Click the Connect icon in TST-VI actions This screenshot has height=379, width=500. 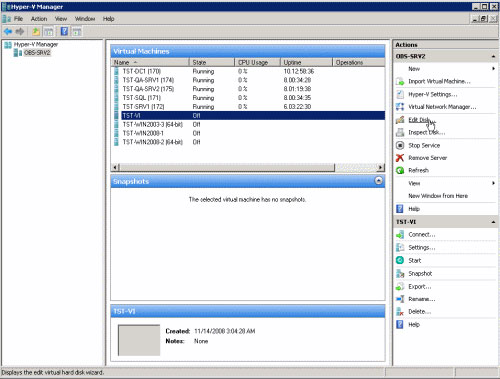[x=400, y=235]
